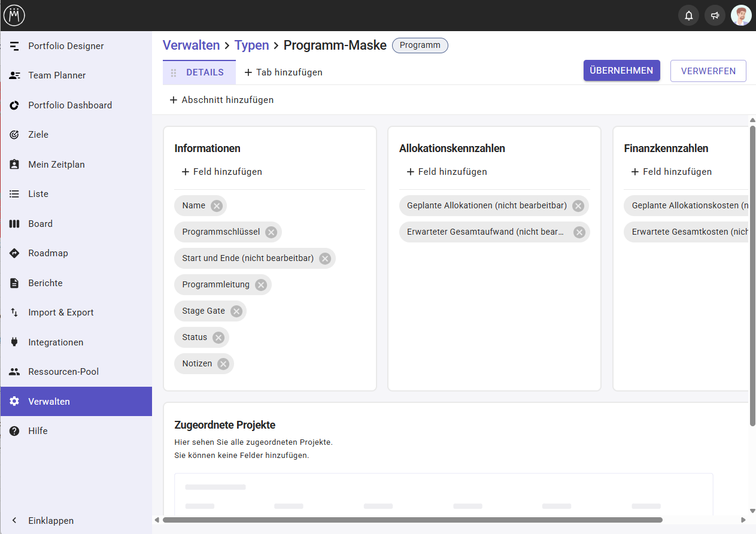Image resolution: width=756 pixels, height=534 pixels.
Task: Go to Team Planner
Action: point(57,75)
